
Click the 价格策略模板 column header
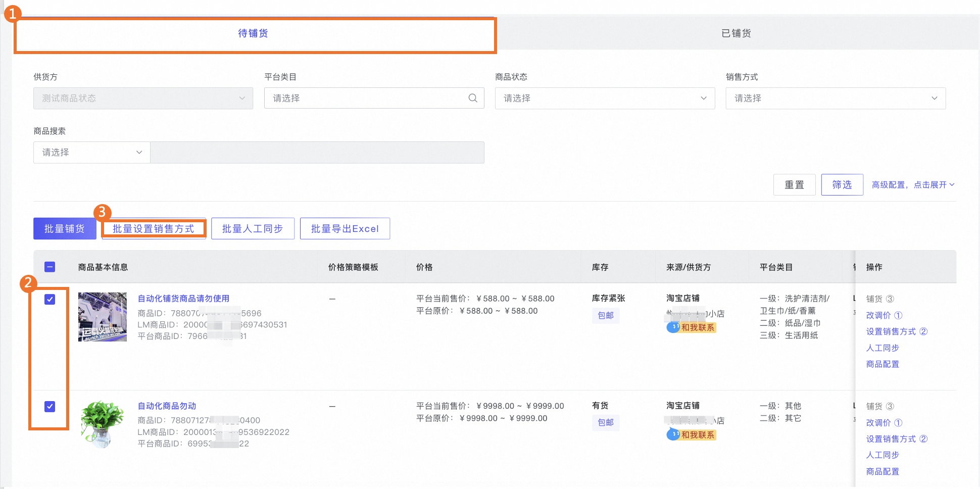(353, 267)
